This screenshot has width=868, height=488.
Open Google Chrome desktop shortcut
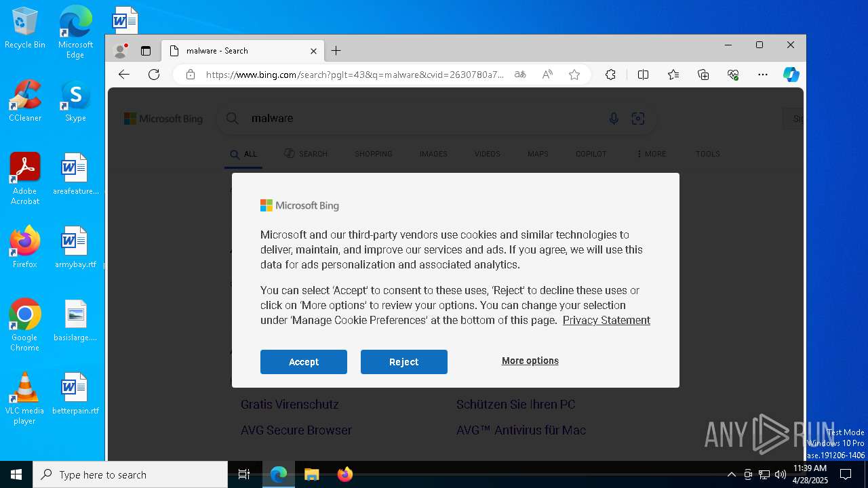click(25, 325)
